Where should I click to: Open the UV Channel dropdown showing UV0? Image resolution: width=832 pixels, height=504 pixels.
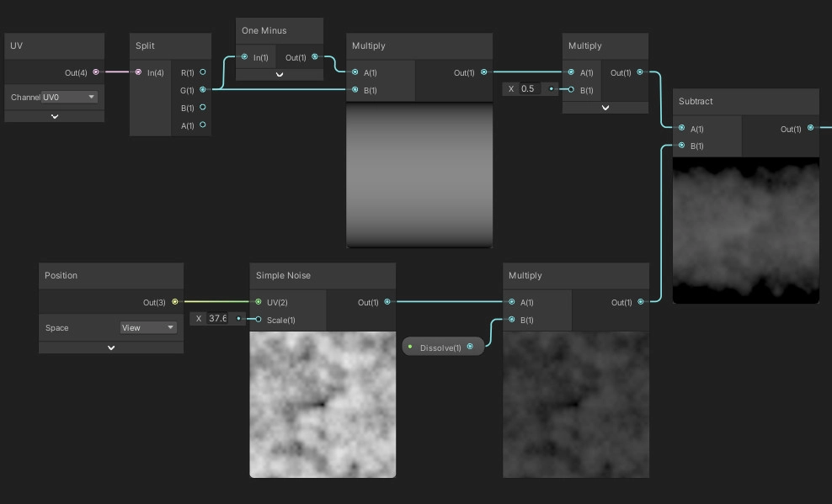pos(69,97)
